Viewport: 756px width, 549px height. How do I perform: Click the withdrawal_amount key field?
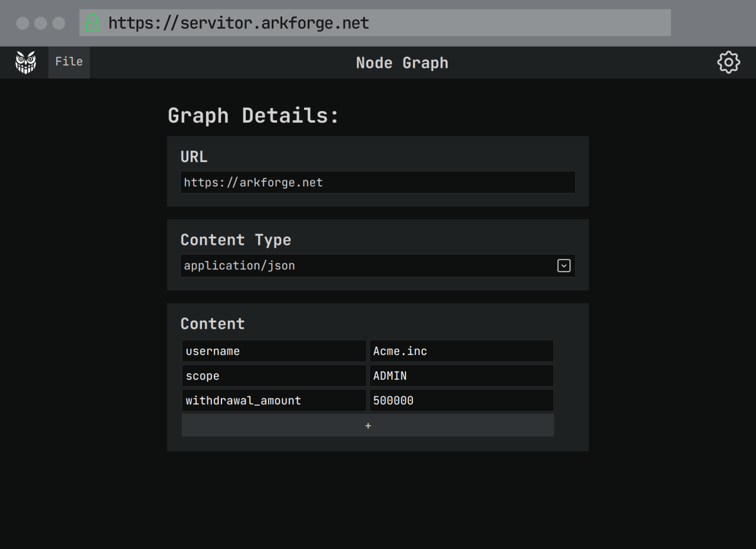click(x=274, y=400)
